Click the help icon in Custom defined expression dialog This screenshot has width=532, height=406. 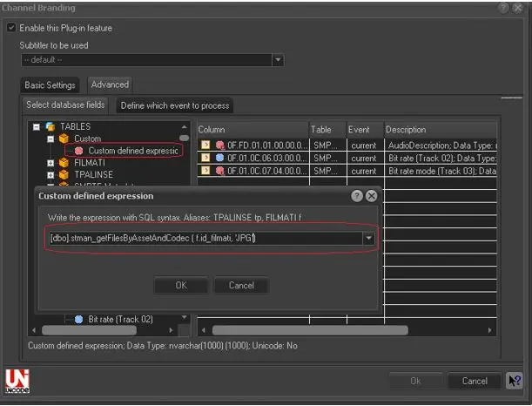(357, 196)
